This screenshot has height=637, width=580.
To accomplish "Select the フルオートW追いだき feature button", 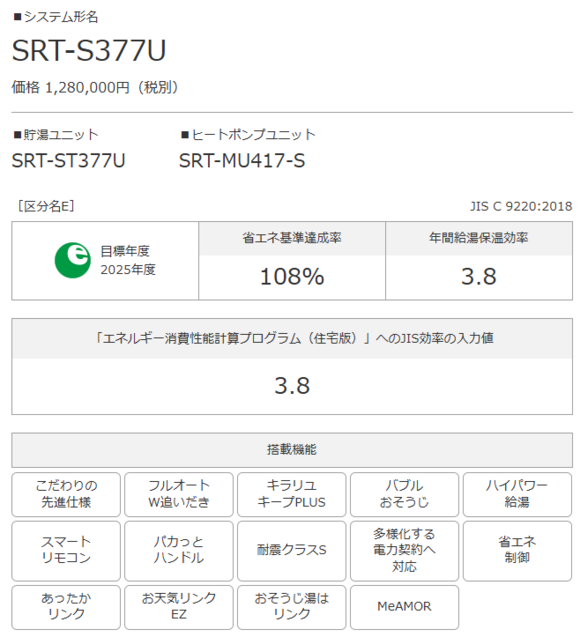I will click(179, 494).
